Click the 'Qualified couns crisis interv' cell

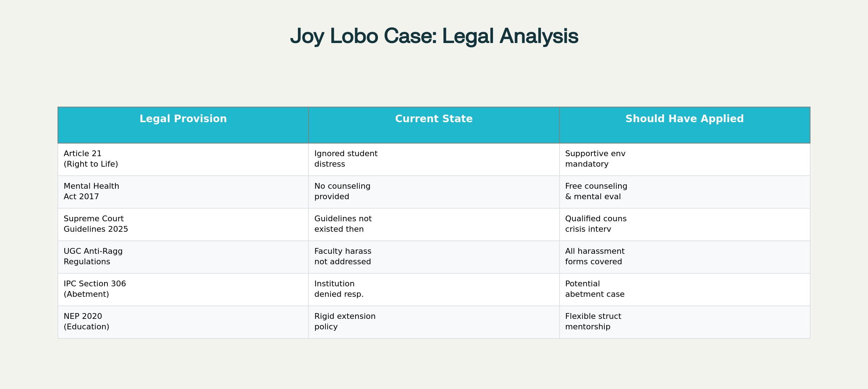(596, 224)
